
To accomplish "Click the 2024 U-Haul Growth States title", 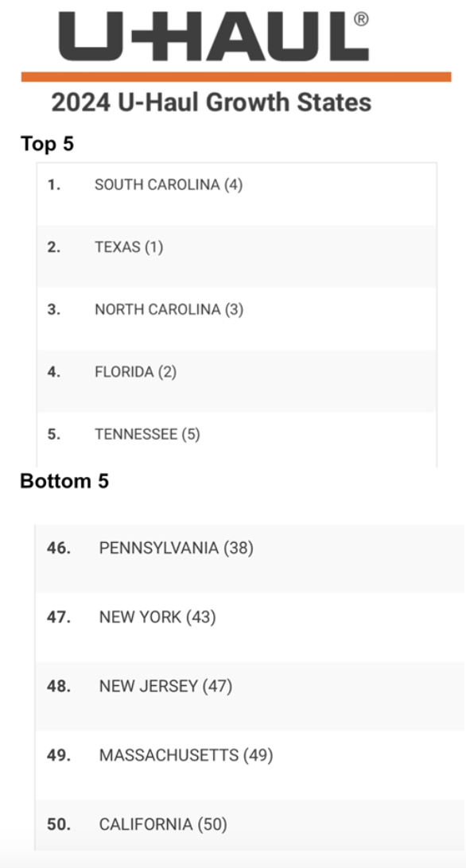I will [211, 103].
